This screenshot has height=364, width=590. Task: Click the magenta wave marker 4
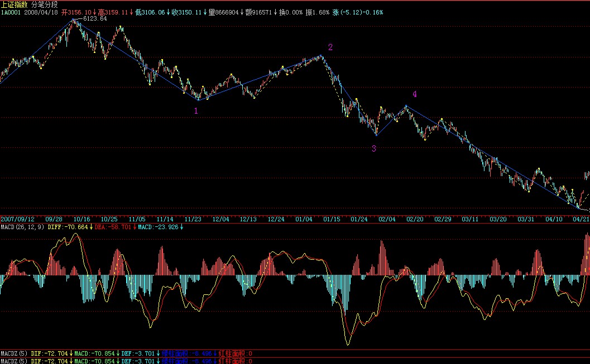(414, 94)
